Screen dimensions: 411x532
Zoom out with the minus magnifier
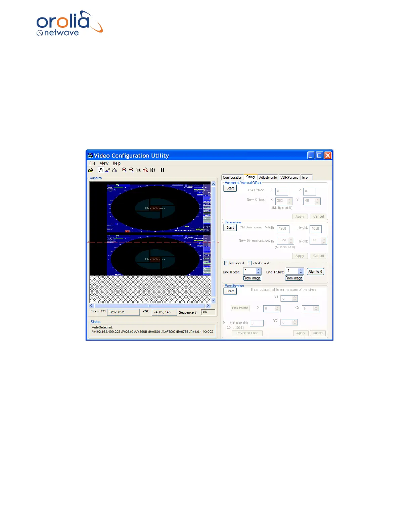point(131,170)
